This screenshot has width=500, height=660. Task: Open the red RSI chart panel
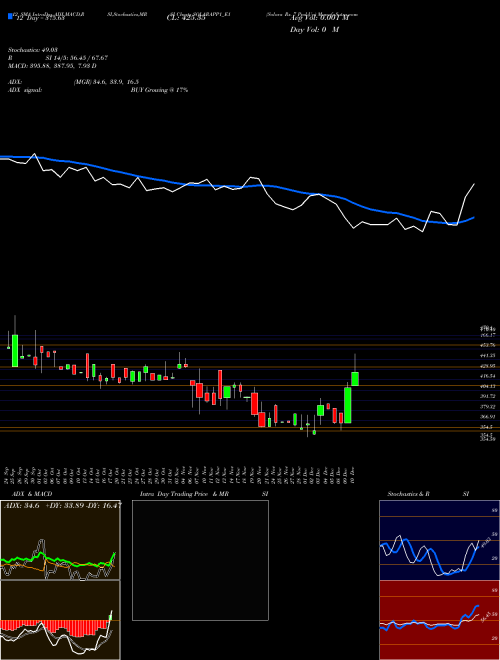[x=439, y=620]
